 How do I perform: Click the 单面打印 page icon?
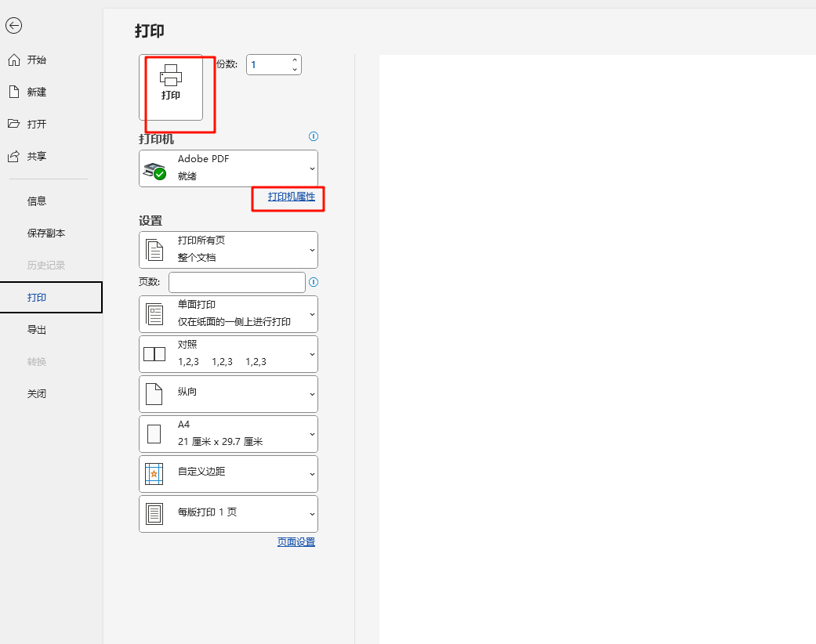tap(154, 315)
